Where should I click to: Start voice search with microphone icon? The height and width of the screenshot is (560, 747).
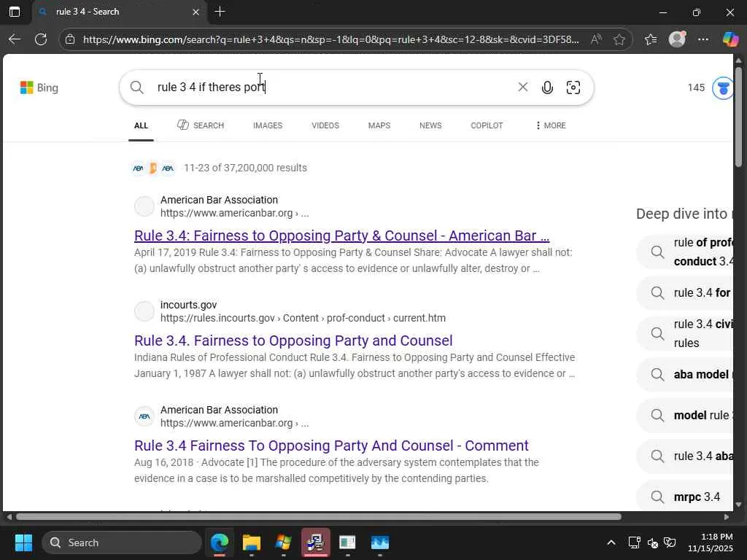(547, 87)
